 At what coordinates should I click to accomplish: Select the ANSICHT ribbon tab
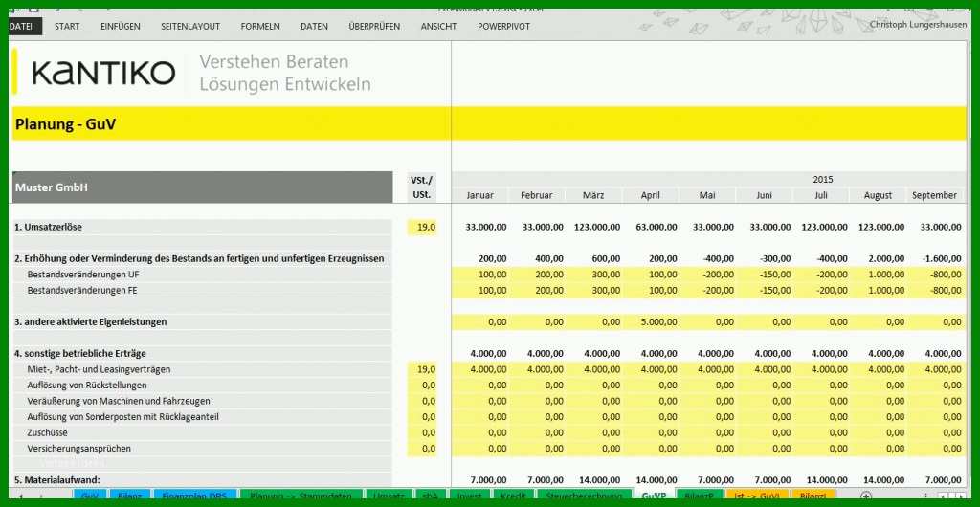[438, 26]
